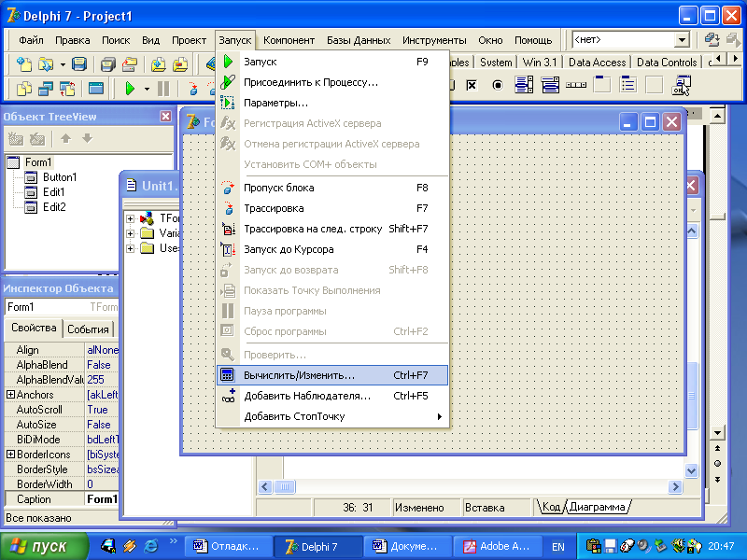Choose Вычислить/Изменить... menu item
The height and width of the screenshot is (560, 747).
point(332,375)
